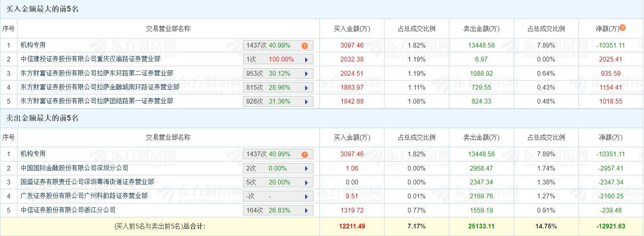This screenshot has width=644, height=236.
Task: Open 中国国际金融股份有限公司深圳分公司 link
Action: [x=75, y=168]
